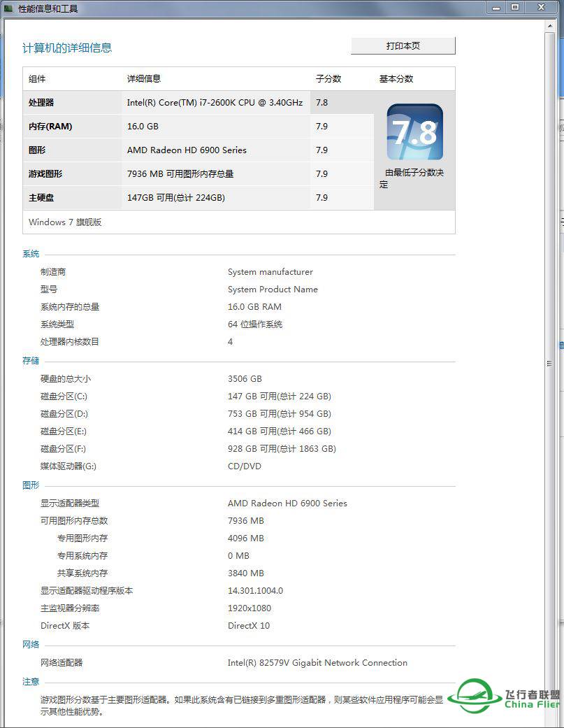
Task: Close the 性能信息和工具 window
Action: tap(541, 7)
